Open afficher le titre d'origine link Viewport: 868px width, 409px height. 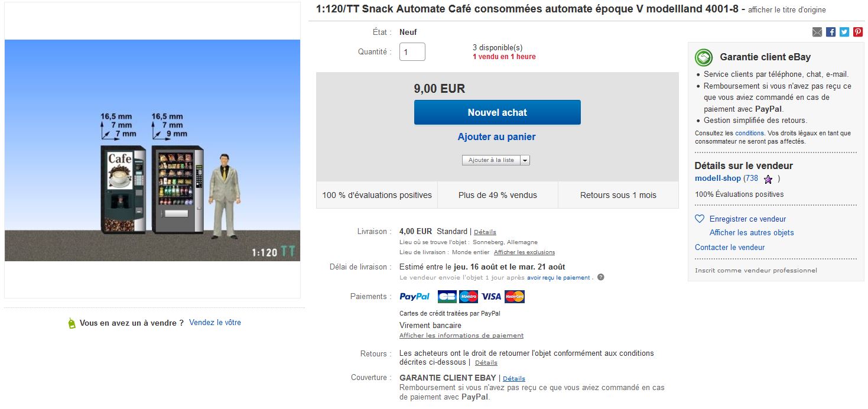click(x=786, y=10)
